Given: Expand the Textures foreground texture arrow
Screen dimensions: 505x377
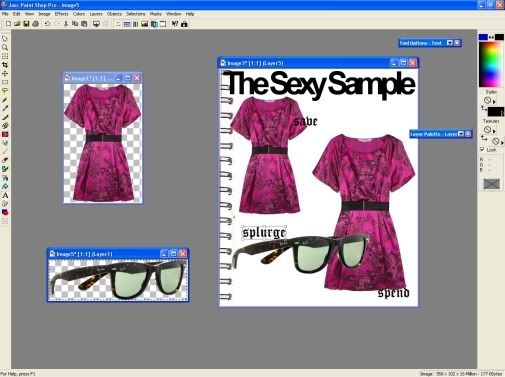Looking at the screenshot, I should (494, 131).
